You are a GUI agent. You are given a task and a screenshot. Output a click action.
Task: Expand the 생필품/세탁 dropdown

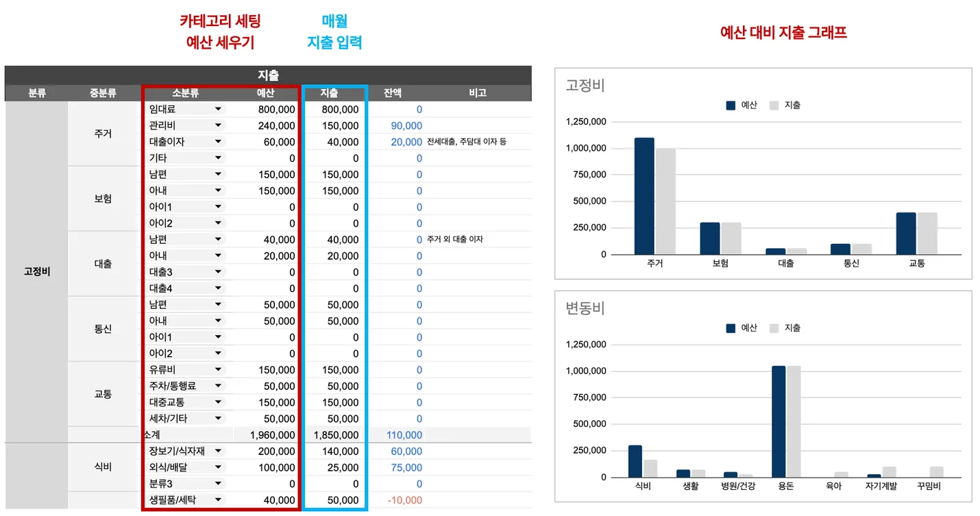coord(218,500)
